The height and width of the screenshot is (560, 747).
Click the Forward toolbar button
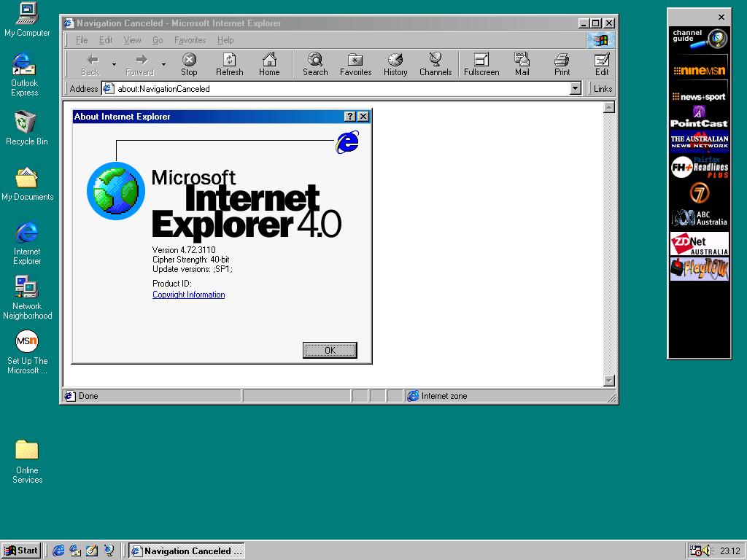139,64
